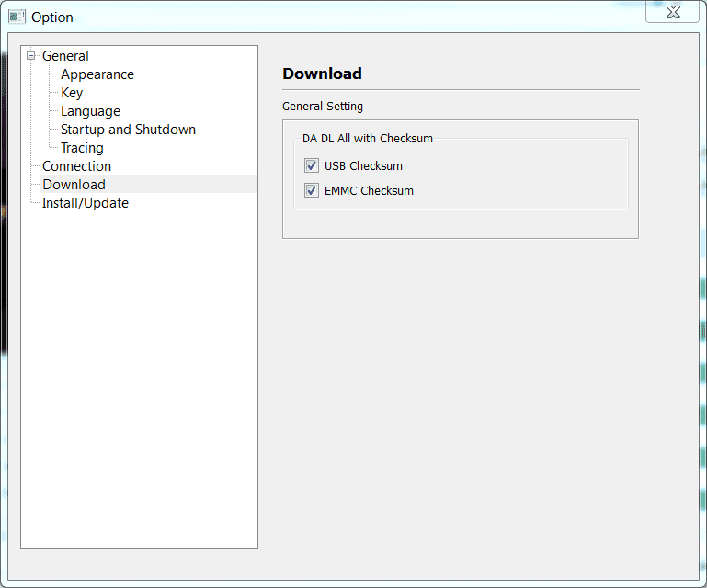Click the General Setting label
This screenshot has width=707, height=588.
point(323,107)
